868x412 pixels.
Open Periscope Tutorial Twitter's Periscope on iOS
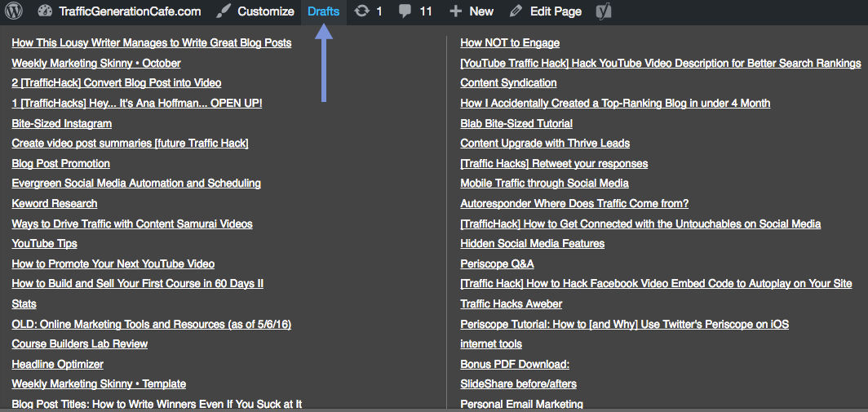tap(624, 324)
